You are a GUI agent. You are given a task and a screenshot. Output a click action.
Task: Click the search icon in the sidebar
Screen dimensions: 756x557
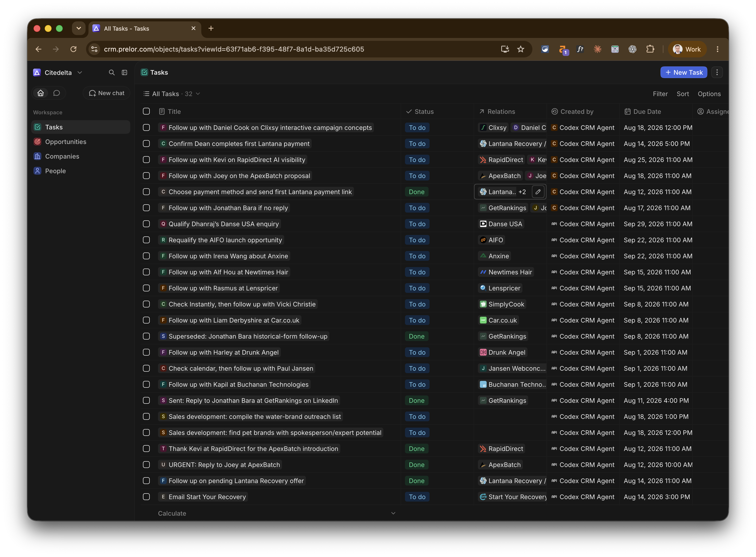[x=112, y=72]
